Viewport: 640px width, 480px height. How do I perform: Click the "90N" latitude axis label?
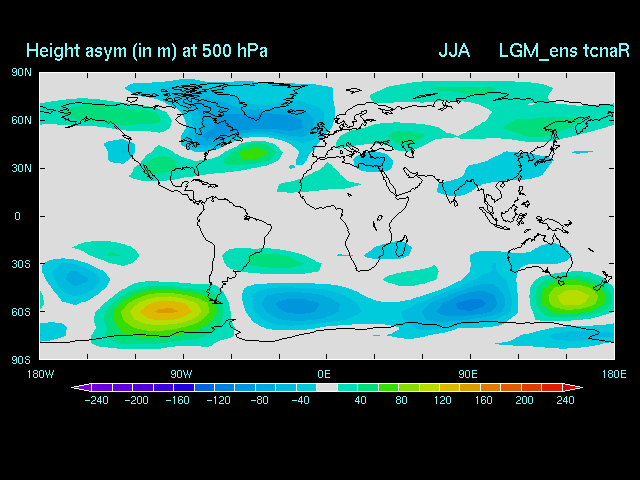[x=20, y=72]
